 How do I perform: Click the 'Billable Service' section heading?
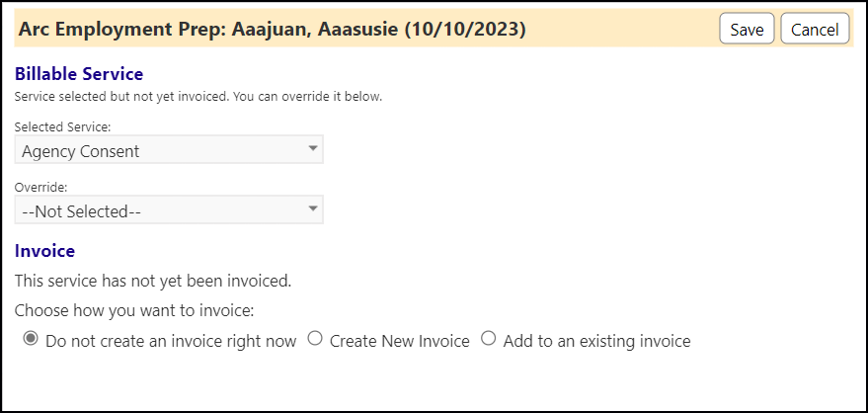point(79,74)
